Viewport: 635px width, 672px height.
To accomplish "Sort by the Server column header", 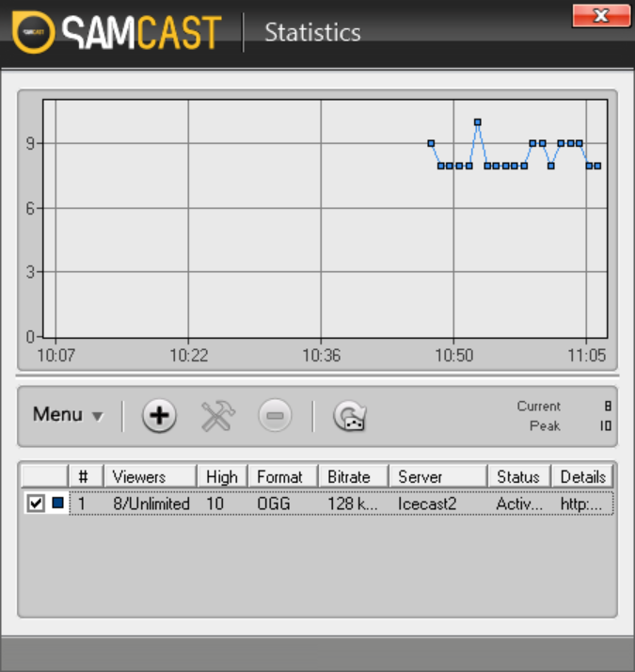I will pyautogui.click(x=438, y=476).
